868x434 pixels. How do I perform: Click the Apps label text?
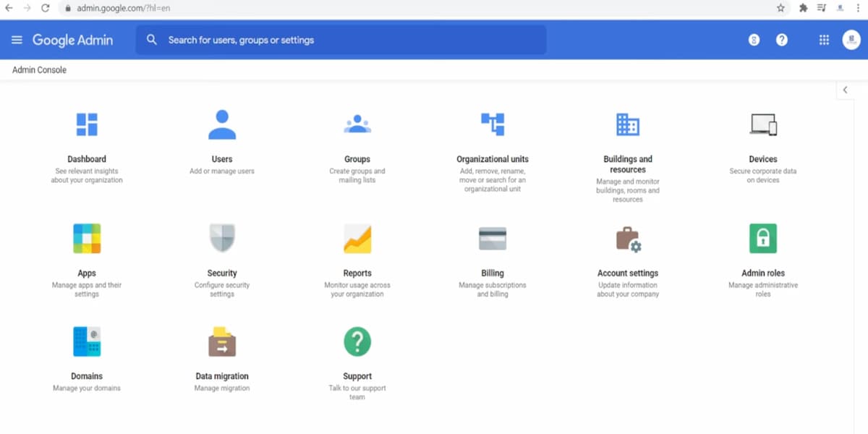[x=87, y=273]
